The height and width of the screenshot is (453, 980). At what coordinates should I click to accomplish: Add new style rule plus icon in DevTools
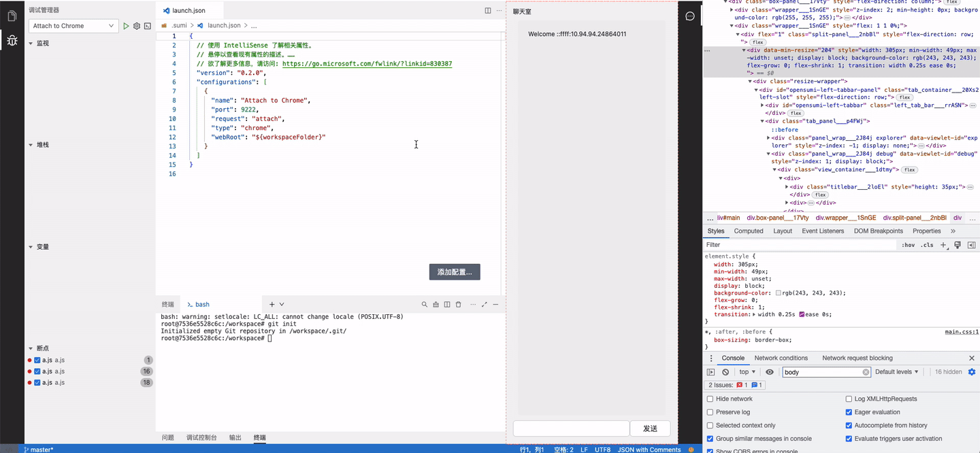(944, 245)
